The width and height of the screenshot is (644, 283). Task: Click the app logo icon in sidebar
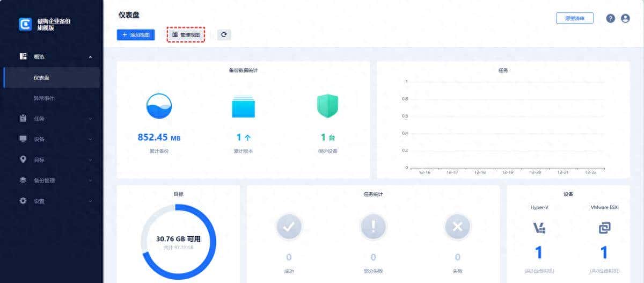pos(25,24)
